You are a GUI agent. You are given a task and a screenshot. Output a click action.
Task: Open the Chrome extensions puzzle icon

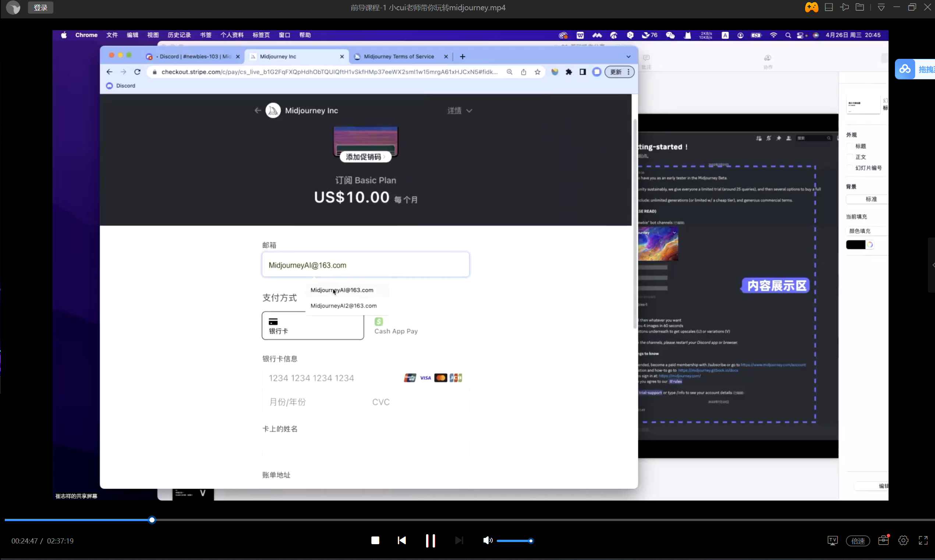(569, 72)
